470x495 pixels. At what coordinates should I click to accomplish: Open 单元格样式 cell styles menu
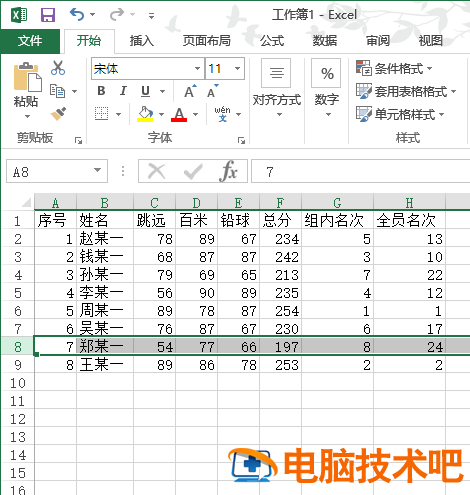(x=400, y=114)
